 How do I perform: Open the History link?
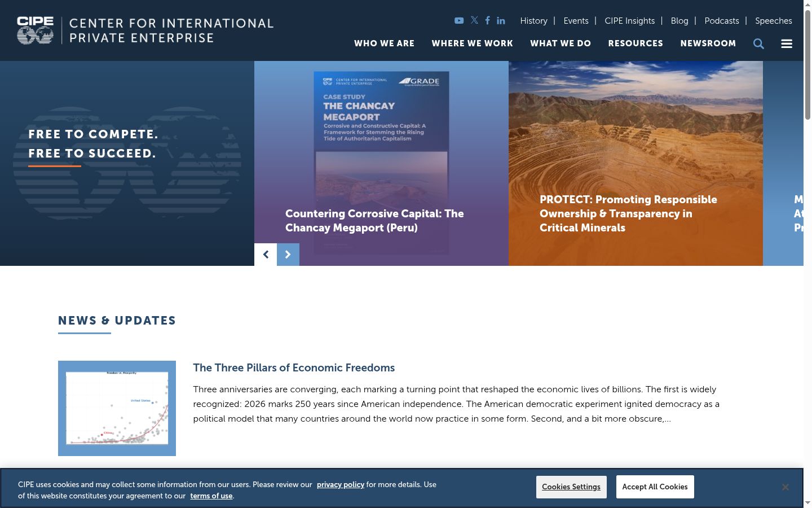(533, 21)
